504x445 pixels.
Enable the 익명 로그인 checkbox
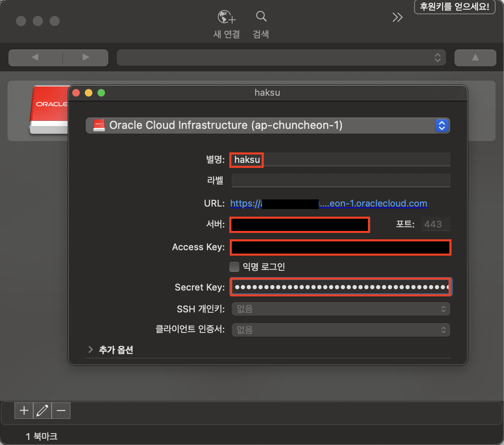[x=234, y=267]
